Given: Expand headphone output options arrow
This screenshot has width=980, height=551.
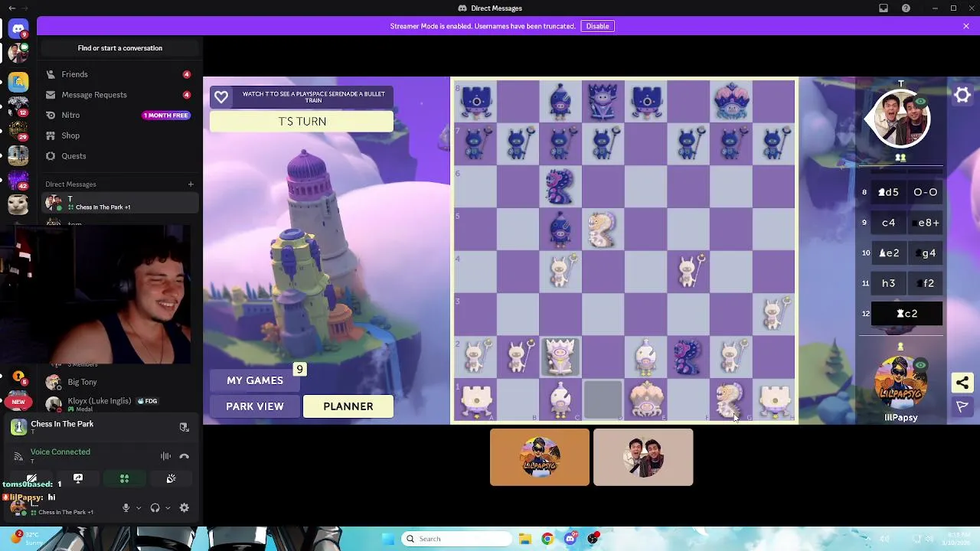Looking at the screenshot, I should pos(167,507).
